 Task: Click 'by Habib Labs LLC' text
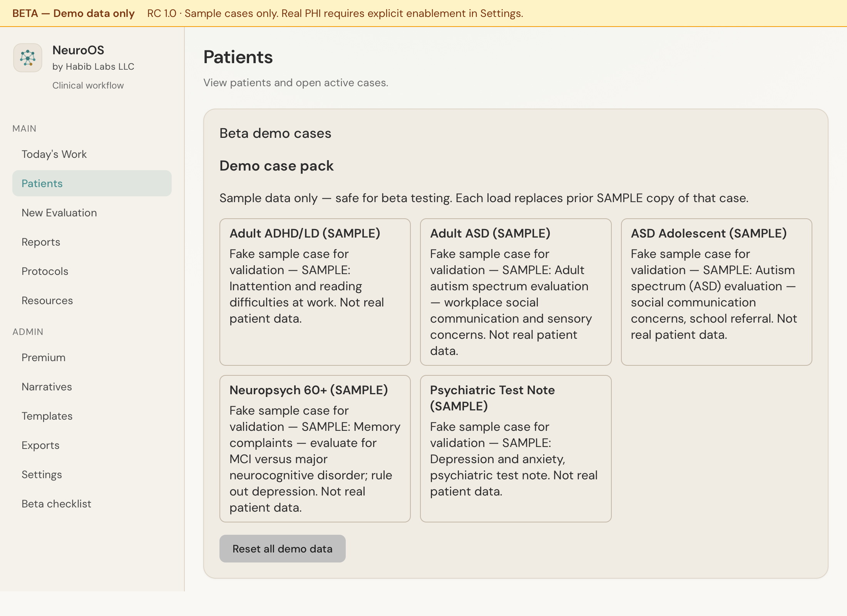pos(93,67)
